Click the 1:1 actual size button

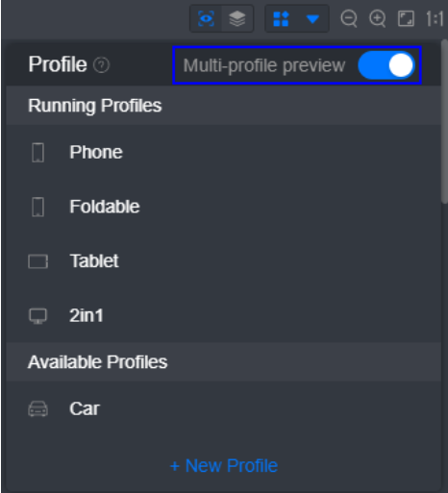click(435, 18)
